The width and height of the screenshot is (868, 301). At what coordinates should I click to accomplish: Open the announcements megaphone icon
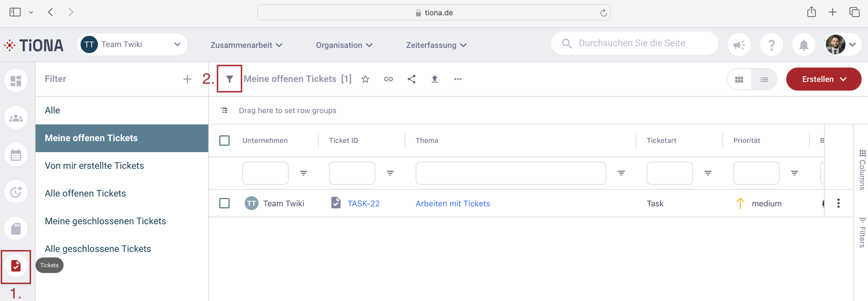click(x=739, y=45)
